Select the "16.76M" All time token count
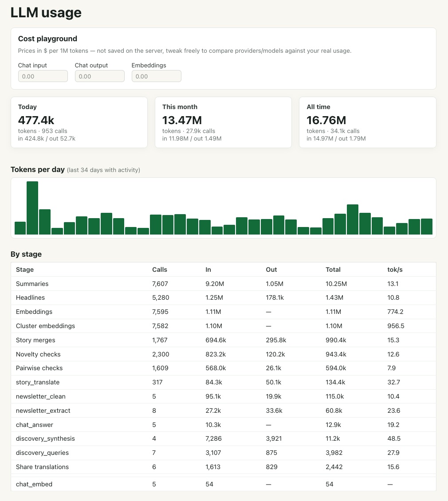Screen dimensions: 448x501 [326, 120]
